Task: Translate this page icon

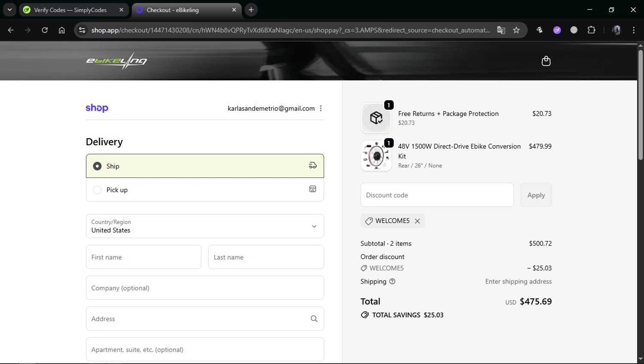Action: click(x=501, y=30)
